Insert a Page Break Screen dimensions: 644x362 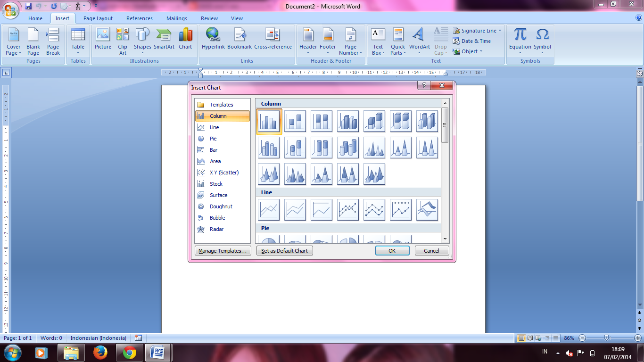[x=53, y=41]
